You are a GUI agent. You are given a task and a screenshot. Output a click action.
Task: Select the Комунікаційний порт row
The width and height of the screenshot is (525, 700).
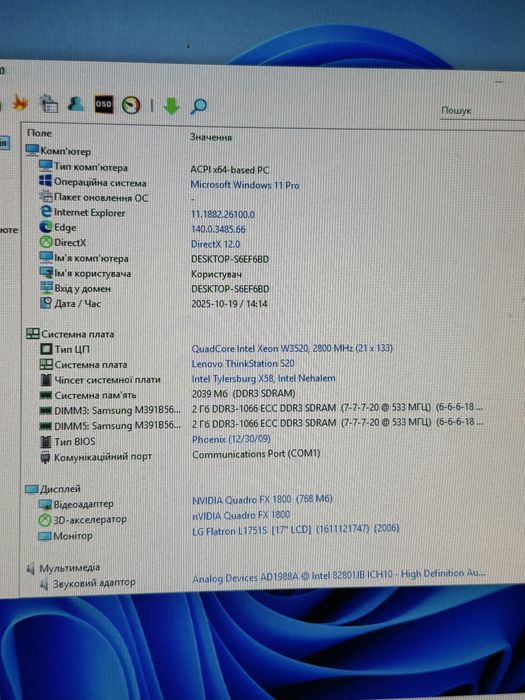click(x=96, y=457)
